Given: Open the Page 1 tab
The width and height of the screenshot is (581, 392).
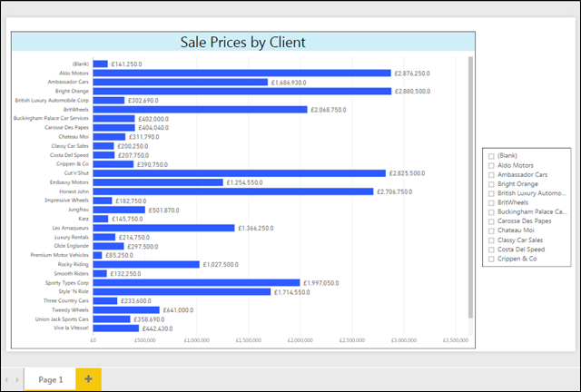Looking at the screenshot, I should (50, 379).
